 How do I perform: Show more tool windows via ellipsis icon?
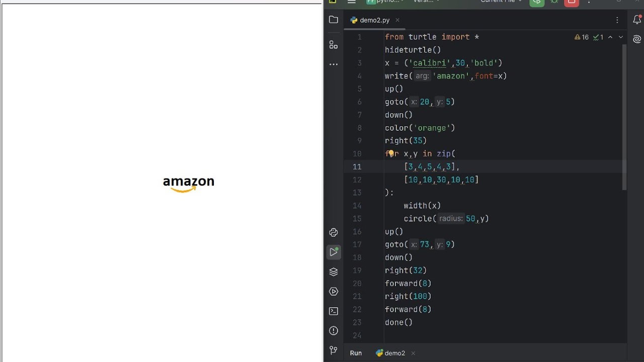pyautogui.click(x=333, y=64)
